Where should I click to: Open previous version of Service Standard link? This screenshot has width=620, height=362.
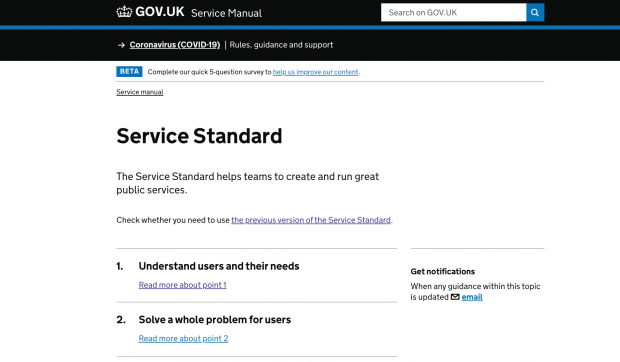click(x=311, y=220)
